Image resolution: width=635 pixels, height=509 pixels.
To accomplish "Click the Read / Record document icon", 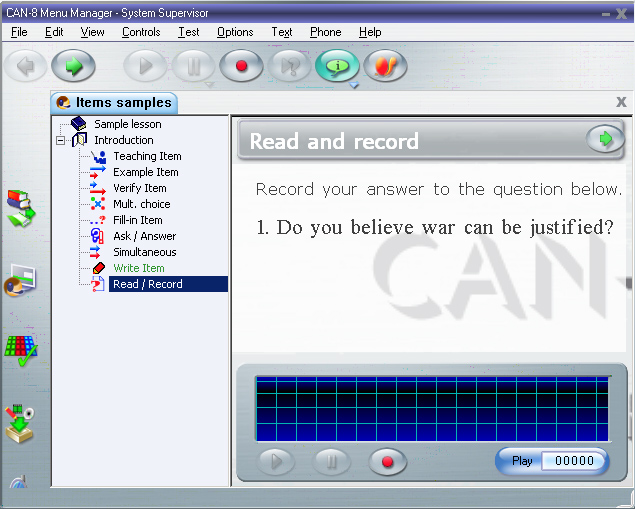I will tap(98, 284).
